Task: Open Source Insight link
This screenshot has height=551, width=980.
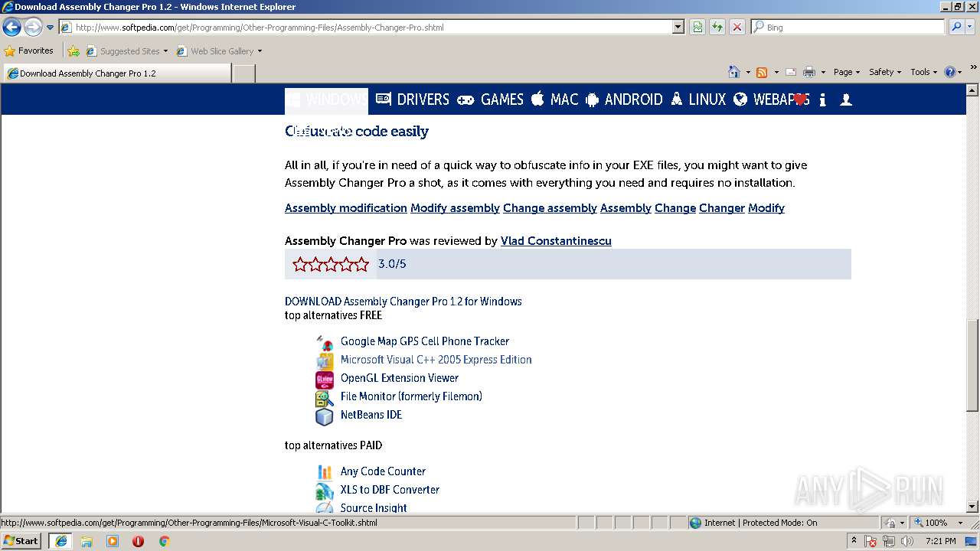Action: click(374, 508)
